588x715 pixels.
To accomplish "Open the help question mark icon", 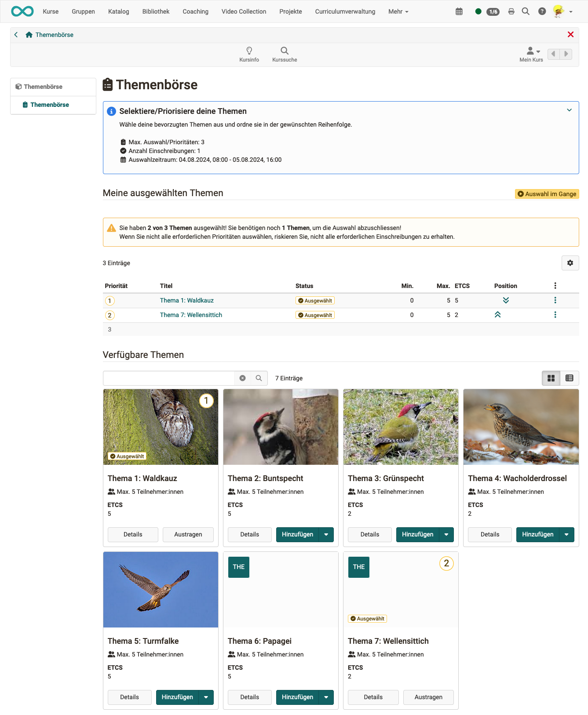I will click(x=542, y=11).
